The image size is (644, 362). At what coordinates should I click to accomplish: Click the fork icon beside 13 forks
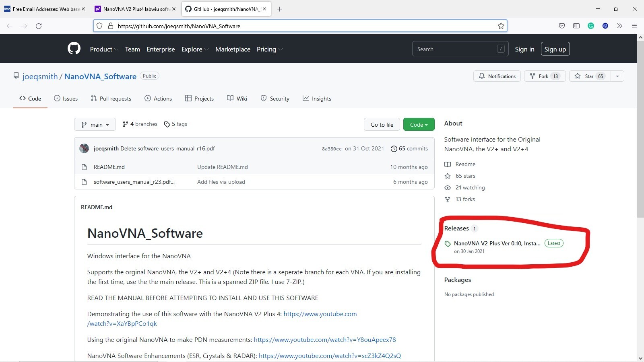point(448,200)
